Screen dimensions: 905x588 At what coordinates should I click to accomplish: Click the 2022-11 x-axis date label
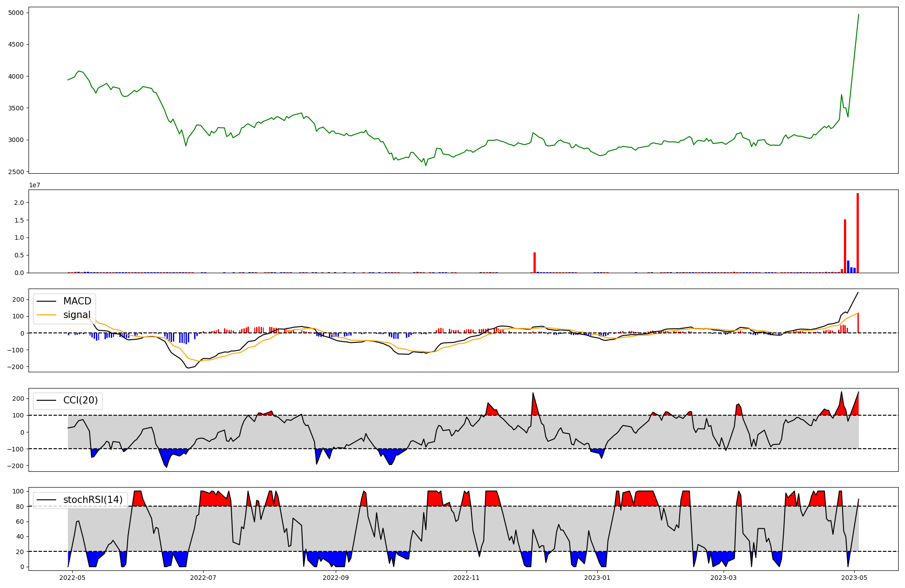coord(466,578)
